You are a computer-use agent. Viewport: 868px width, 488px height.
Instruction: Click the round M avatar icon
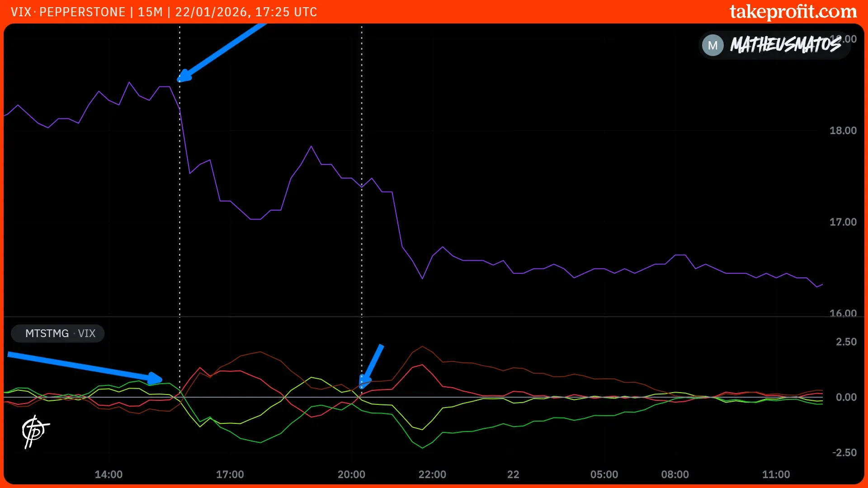pyautogui.click(x=712, y=45)
